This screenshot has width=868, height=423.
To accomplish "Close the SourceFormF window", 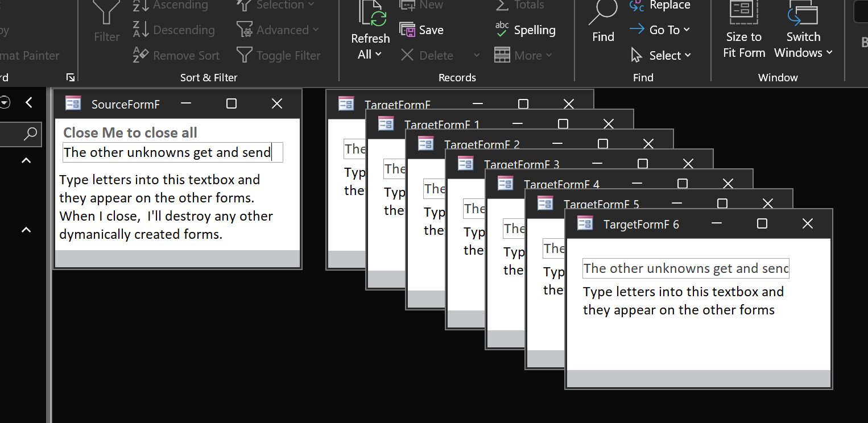I will point(277,103).
